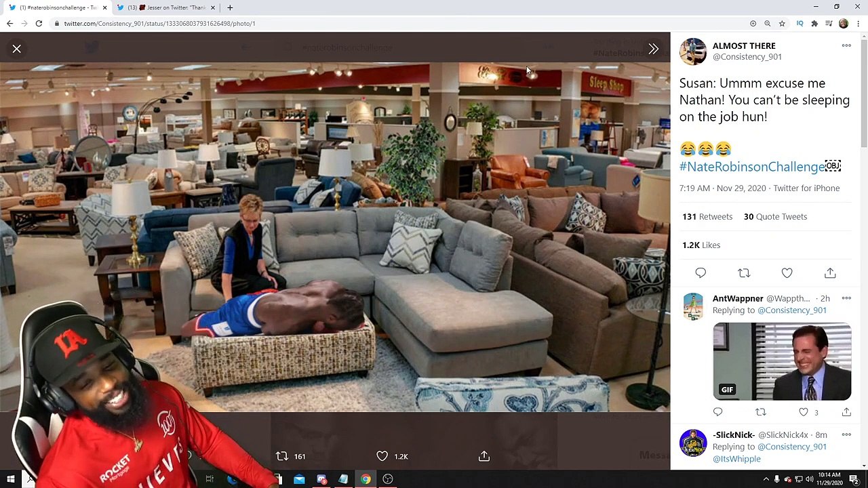The image size is (868, 488).
Task: Reply to the main tweet using the comment icon
Action: click(701, 273)
